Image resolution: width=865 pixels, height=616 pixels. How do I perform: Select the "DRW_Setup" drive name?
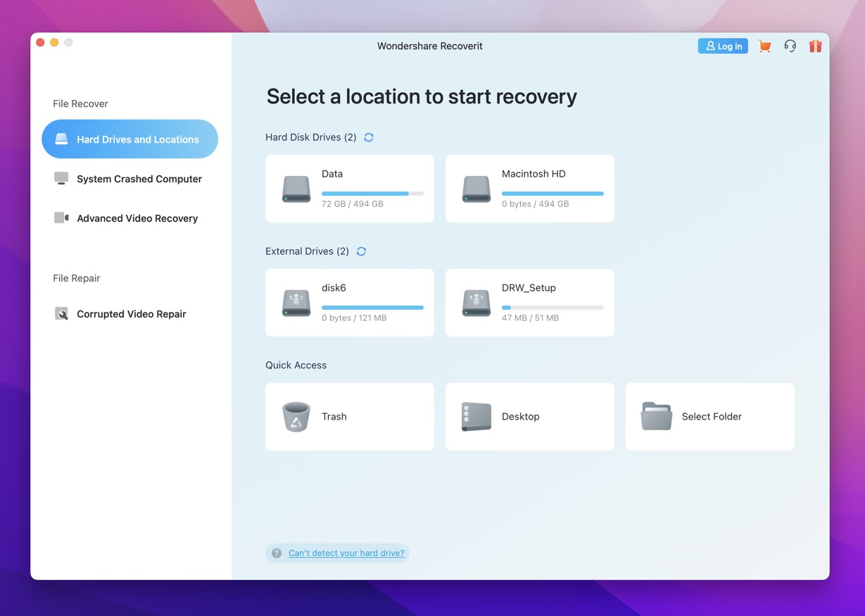pos(529,288)
